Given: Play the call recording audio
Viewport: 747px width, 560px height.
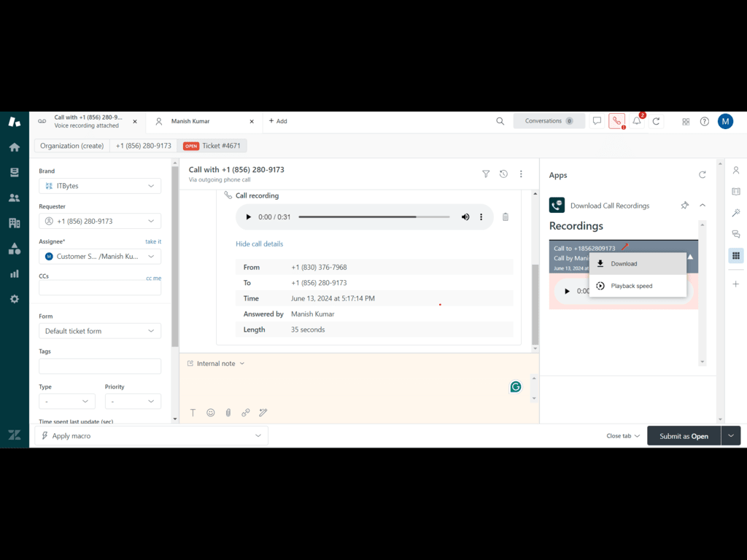Looking at the screenshot, I should (x=248, y=217).
